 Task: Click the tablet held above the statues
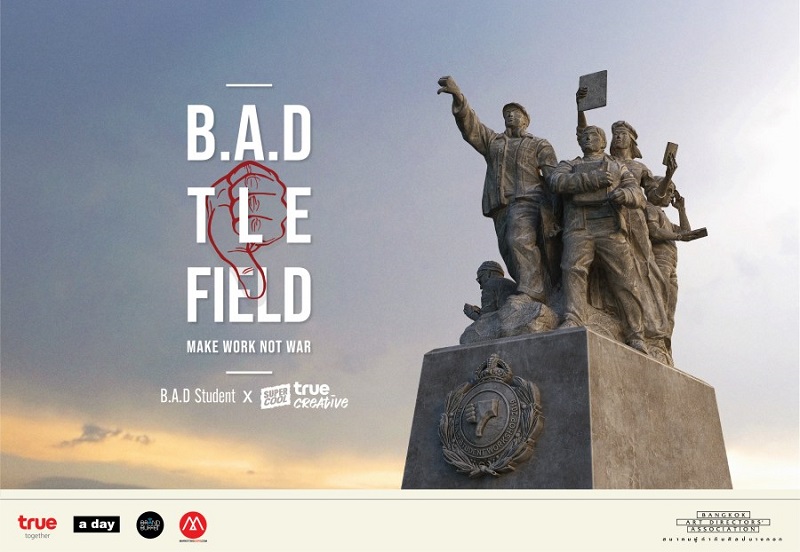592,91
